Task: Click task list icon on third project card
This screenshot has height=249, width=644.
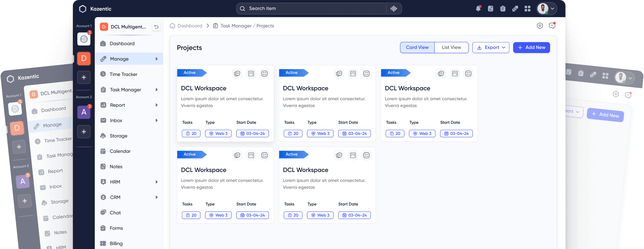Action: 468,73
